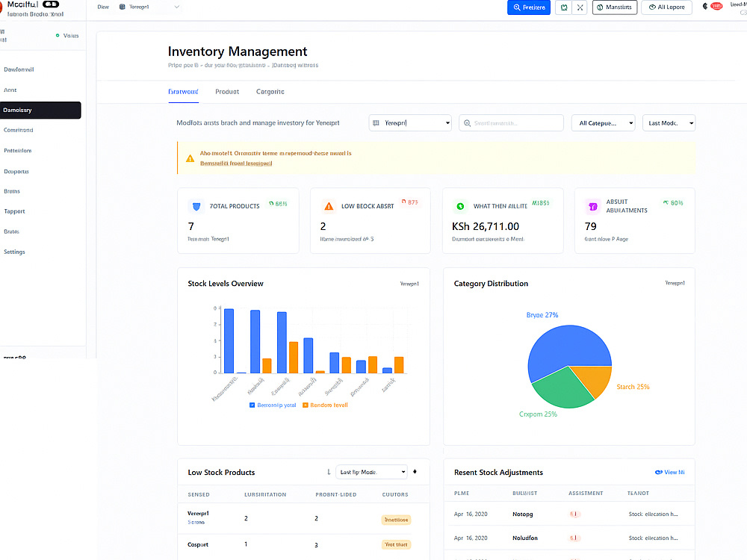The height and width of the screenshot is (560, 747).
Task: Click the red 873 trend badge
Action: pyautogui.click(x=409, y=202)
